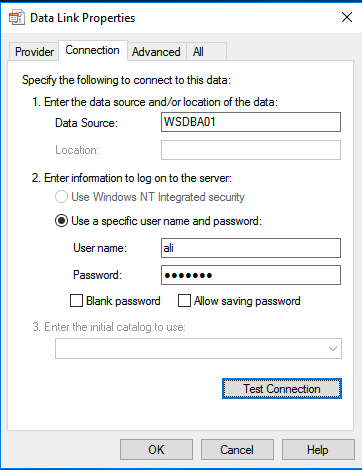Image resolution: width=362 pixels, height=470 pixels.
Task: Click the Data Link Properties title icon
Action: tap(17, 18)
